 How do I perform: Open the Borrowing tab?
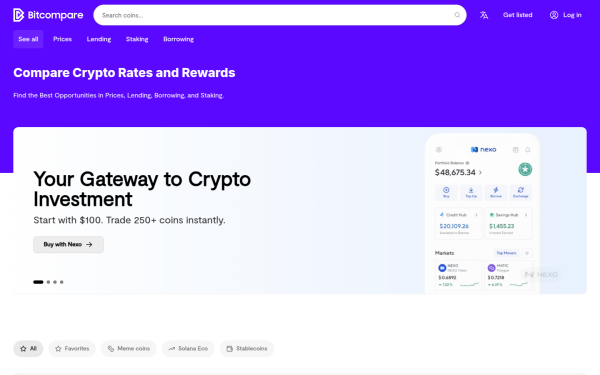[178, 39]
